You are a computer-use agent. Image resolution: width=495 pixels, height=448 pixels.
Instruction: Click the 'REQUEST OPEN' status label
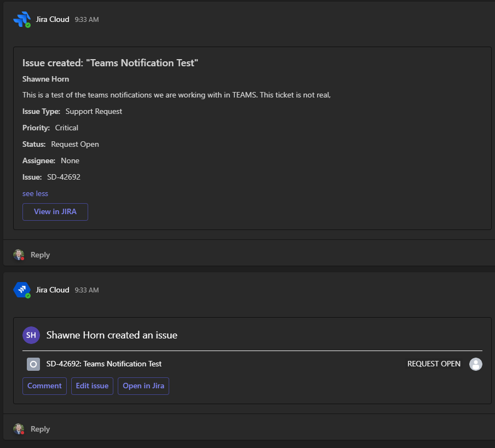pyautogui.click(x=434, y=364)
